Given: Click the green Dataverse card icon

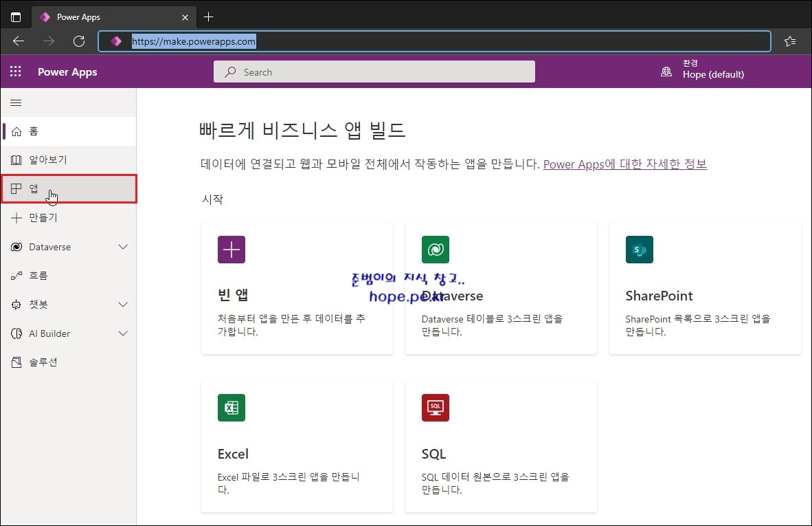Looking at the screenshot, I should click(x=436, y=250).
